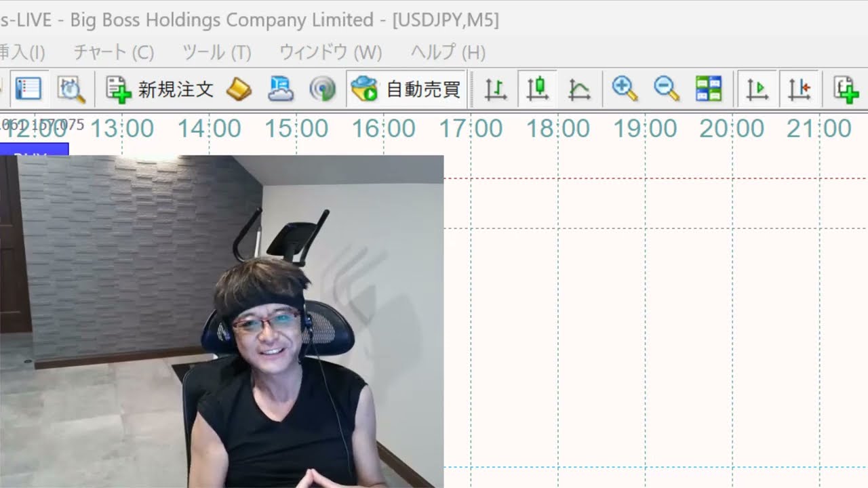Tile chart windows icon
Screen dimensions: 868x488
coord(709,89)
